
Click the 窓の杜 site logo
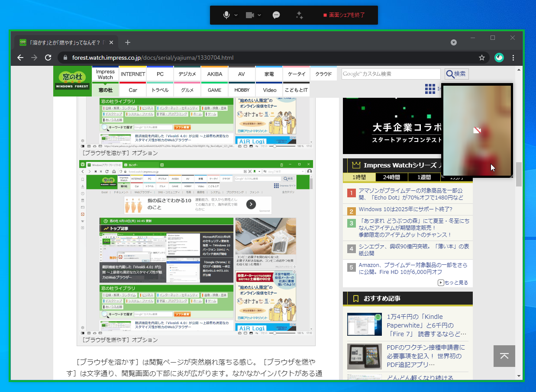pyautogui.click(x=72, y=80)
